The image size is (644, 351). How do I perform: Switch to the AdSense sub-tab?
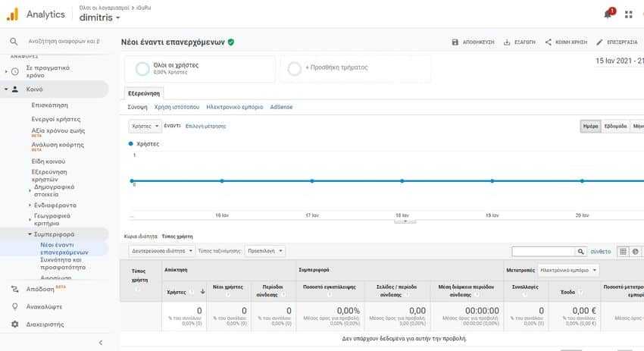click(x=281, y=107)
